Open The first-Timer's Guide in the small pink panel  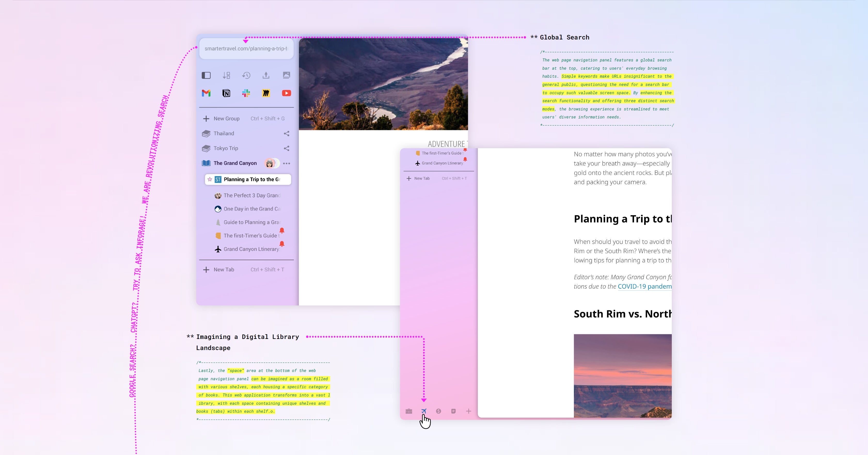click(x=440, y=153)
